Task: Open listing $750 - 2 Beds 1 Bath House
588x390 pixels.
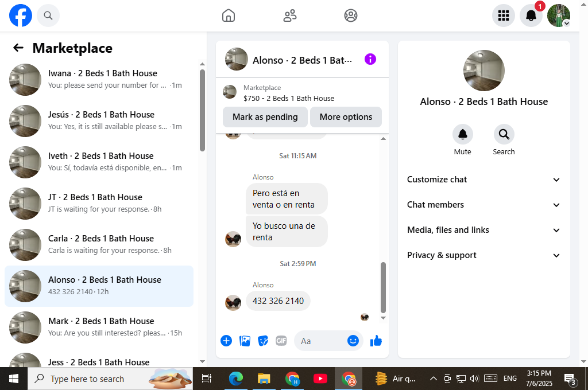Action: (x=289, y=99)
